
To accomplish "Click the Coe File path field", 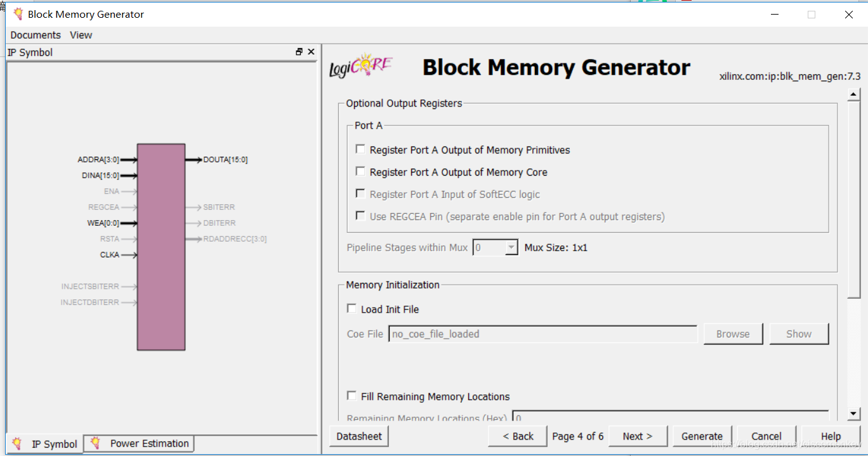I will pos(543,334).
